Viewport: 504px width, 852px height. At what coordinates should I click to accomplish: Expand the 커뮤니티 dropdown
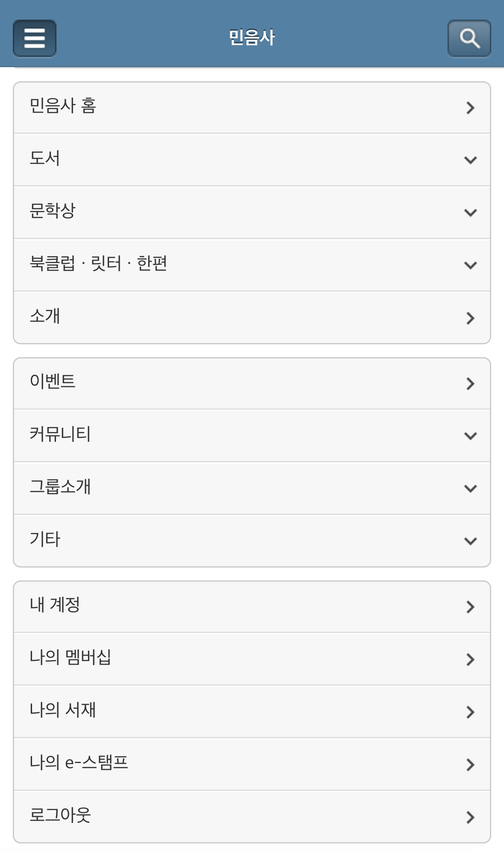pos(470,436)
